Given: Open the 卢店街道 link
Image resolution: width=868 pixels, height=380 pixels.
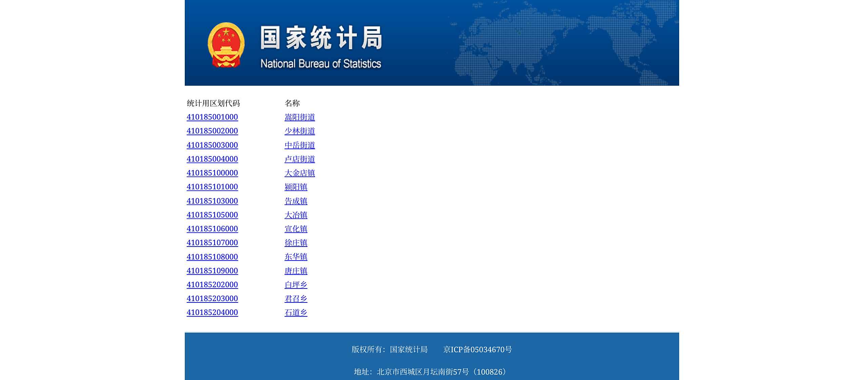Looking at the screenshot, I should [300, 159].
